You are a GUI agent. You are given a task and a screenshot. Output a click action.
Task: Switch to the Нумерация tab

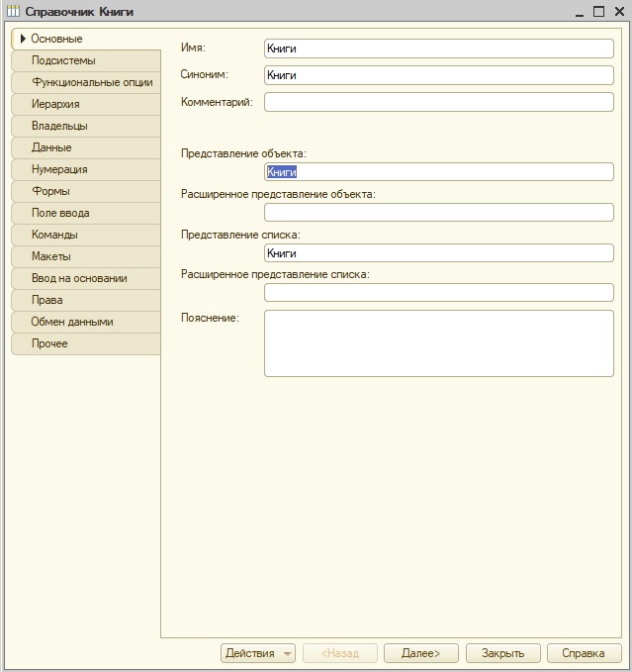[x=86, y=169]
